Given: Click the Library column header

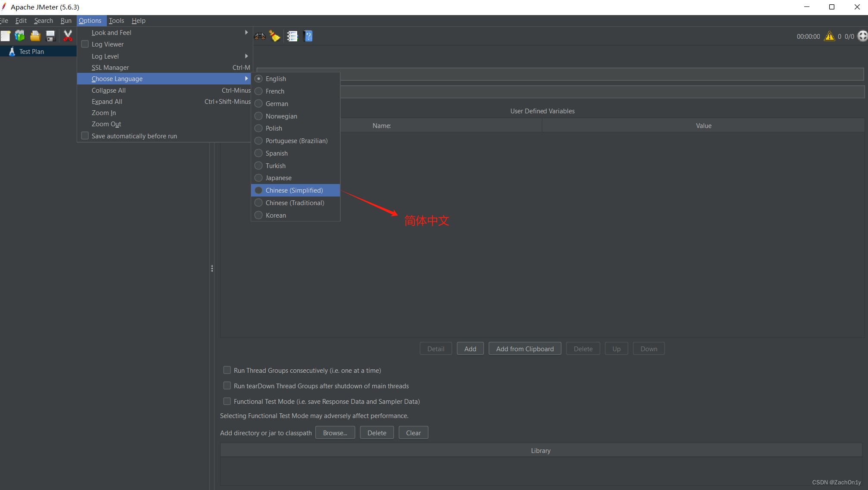Looking at the screenshot, I should point(541,450).
